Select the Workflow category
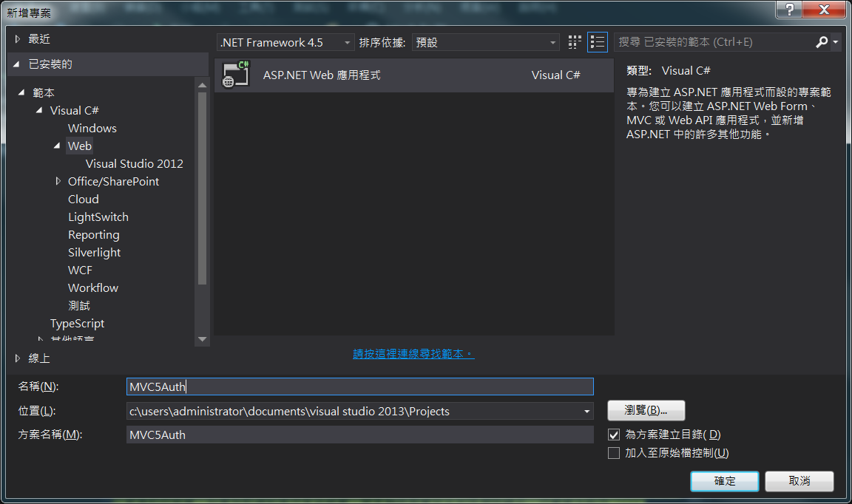 click(x=93, y=288)
